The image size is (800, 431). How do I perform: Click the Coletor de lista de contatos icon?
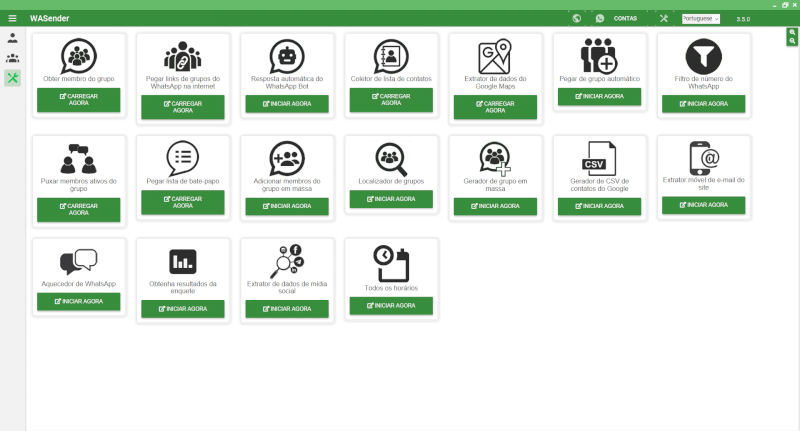(x=391, y=56)
